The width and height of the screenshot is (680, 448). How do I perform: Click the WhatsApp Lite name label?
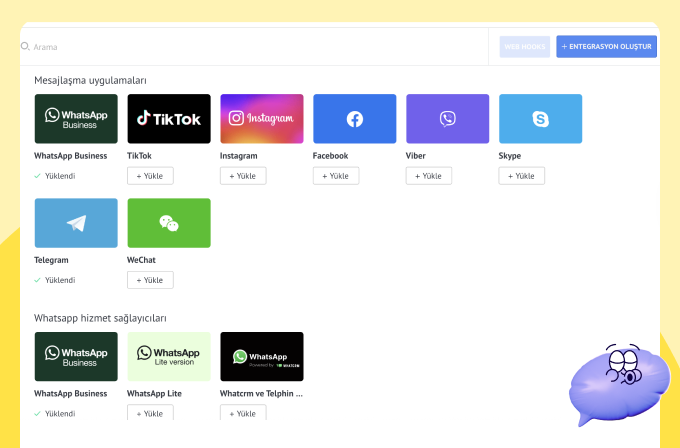pyautogui.click(x=154, y=393)
